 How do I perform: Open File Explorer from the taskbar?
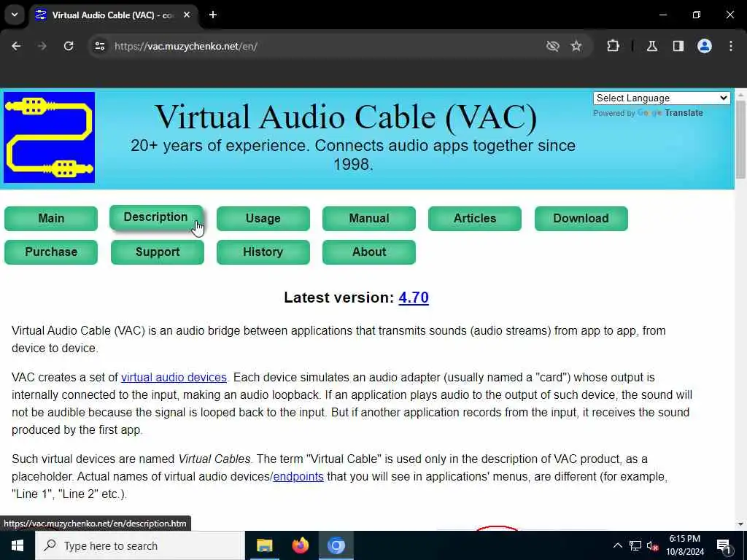pos(264,545)
